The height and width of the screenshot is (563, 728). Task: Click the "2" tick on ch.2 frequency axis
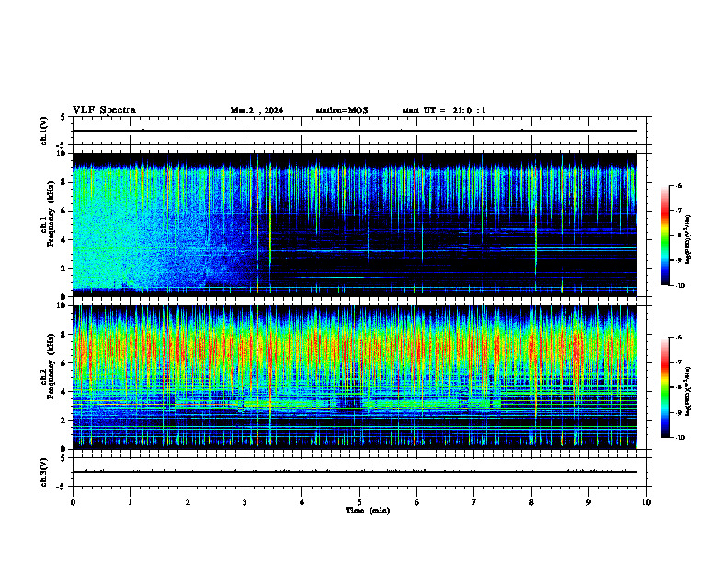point(63,420)
